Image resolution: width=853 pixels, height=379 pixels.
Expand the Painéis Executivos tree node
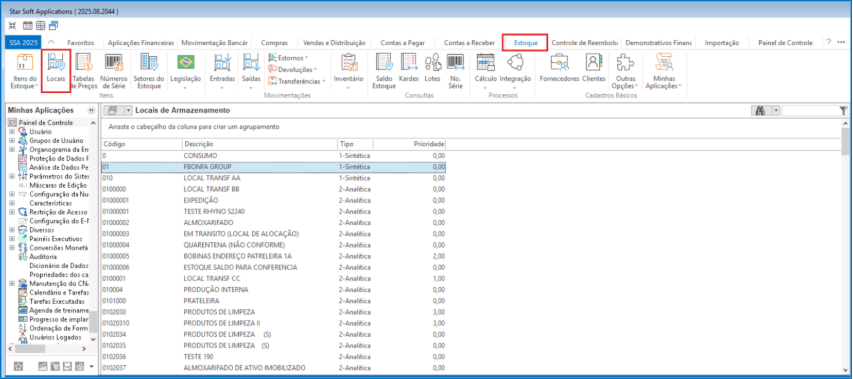pyautogui.click(x=12, y=239)
